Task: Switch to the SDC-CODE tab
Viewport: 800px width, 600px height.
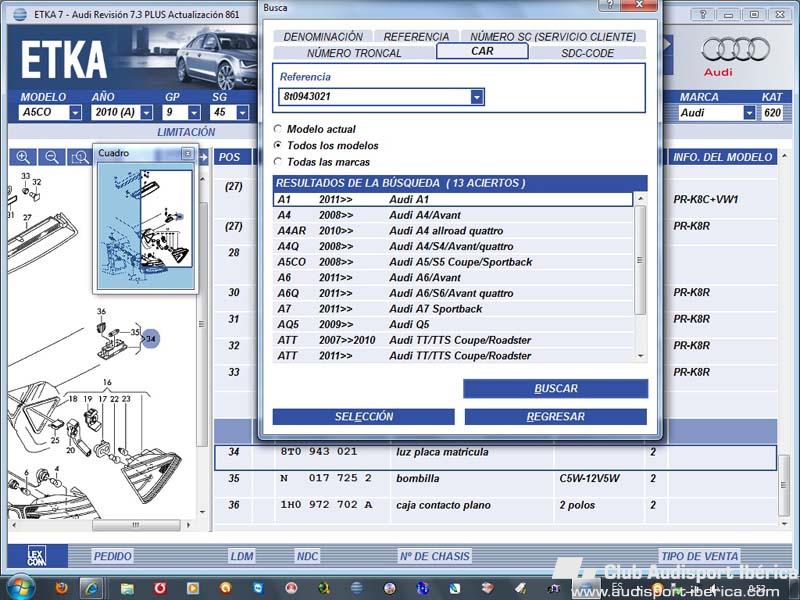Action: (x=587, y=53)
